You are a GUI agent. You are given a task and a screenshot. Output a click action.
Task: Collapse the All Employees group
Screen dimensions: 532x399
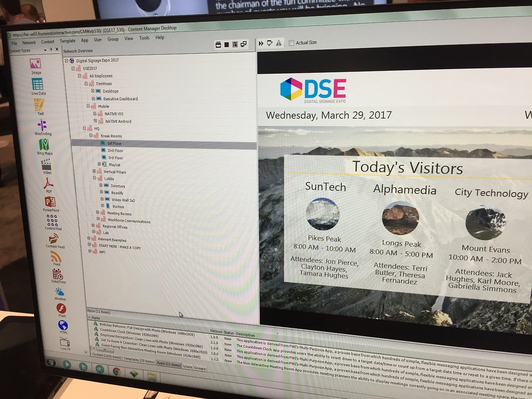coord(79,76)
